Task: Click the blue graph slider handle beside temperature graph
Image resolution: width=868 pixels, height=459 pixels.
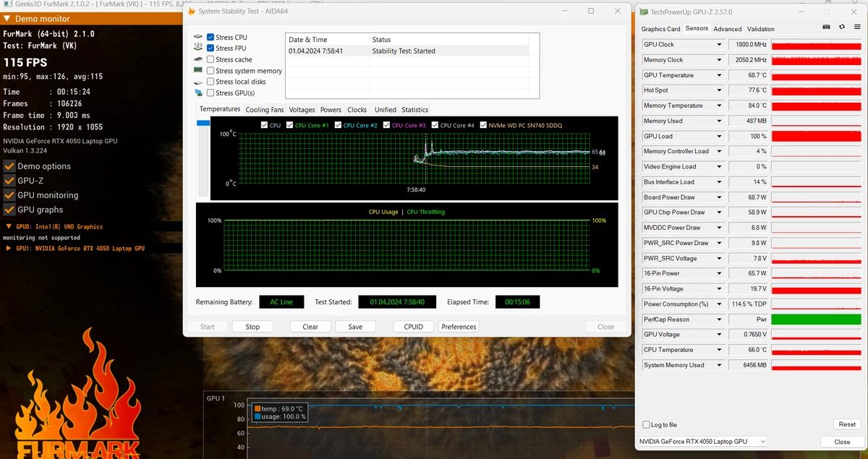Action: point(203,124)
